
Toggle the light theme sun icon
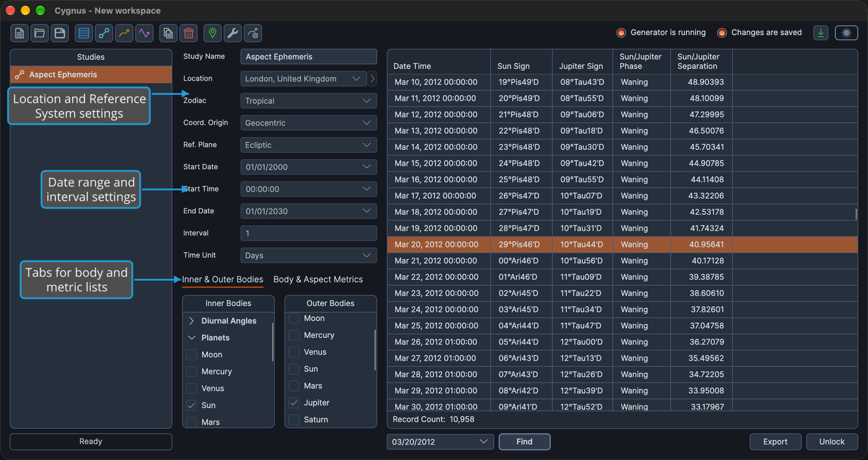tap(847, 32)
